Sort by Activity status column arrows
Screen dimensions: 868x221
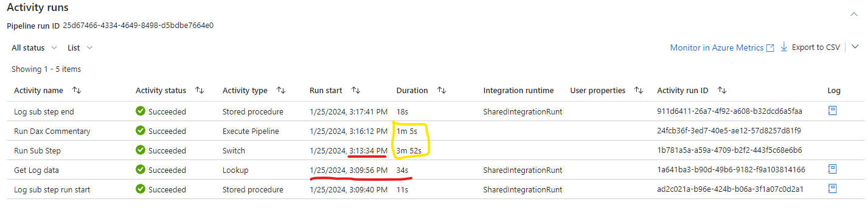200,90
